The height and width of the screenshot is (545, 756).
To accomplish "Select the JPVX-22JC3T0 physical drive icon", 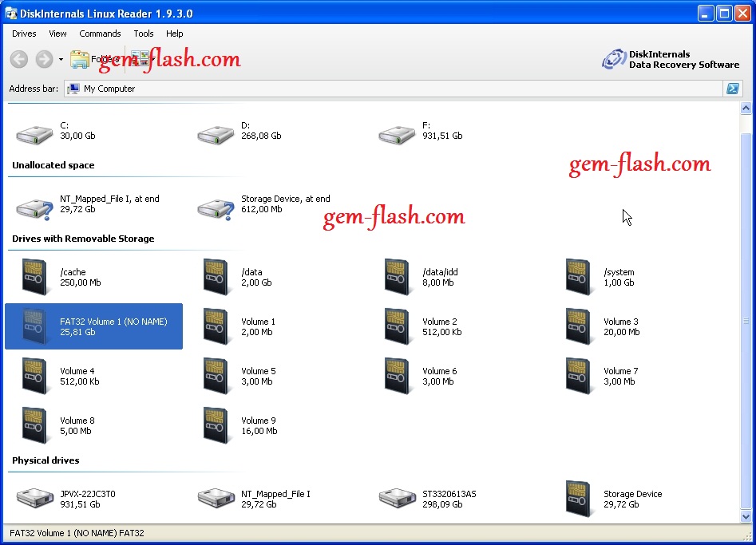I will [x=34, y=498].
